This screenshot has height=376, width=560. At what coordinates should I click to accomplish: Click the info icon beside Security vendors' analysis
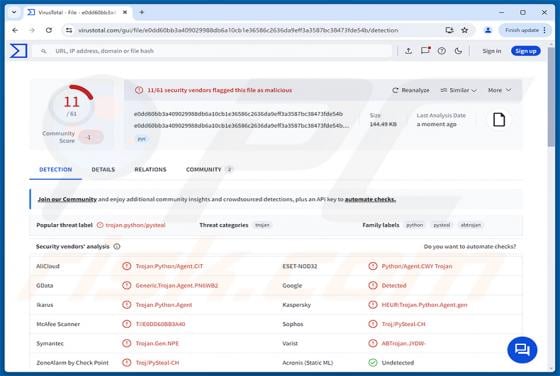coord(117,246)
